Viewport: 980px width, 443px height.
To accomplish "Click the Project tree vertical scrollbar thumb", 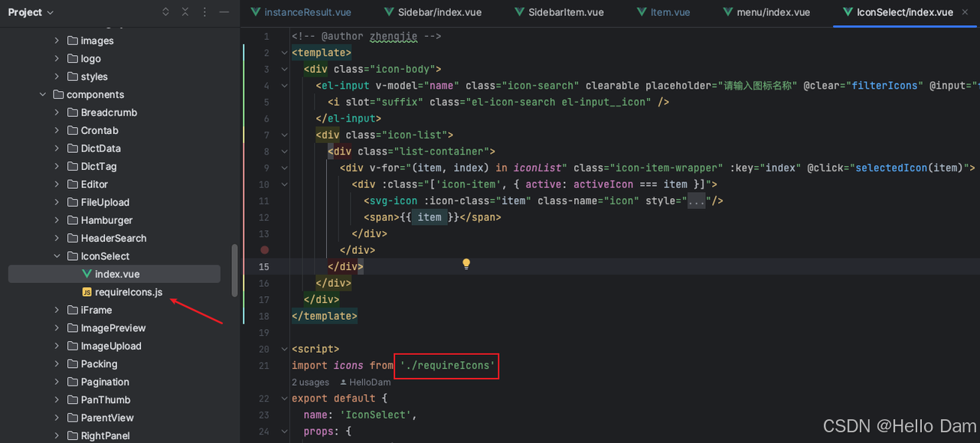I will (234, 270).
